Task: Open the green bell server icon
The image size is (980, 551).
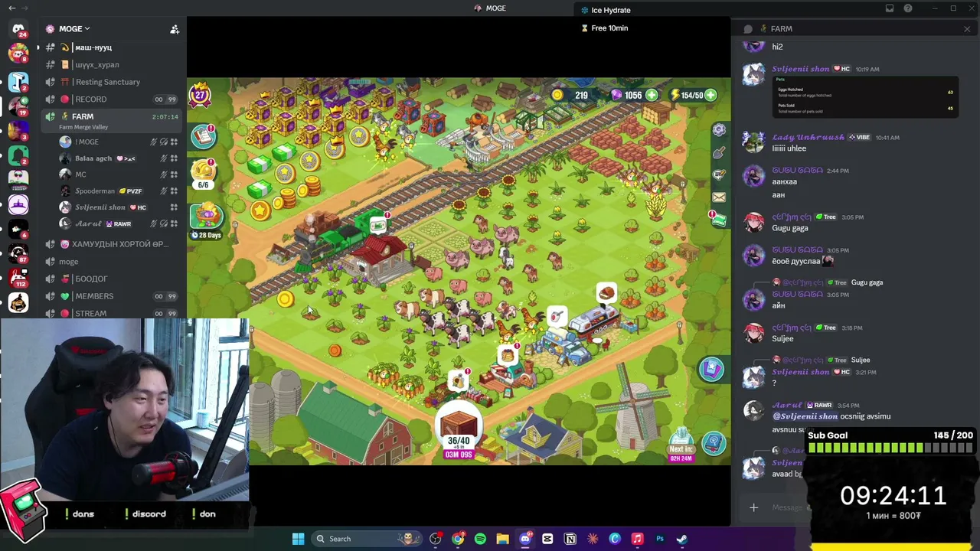Action: [18, 155]
